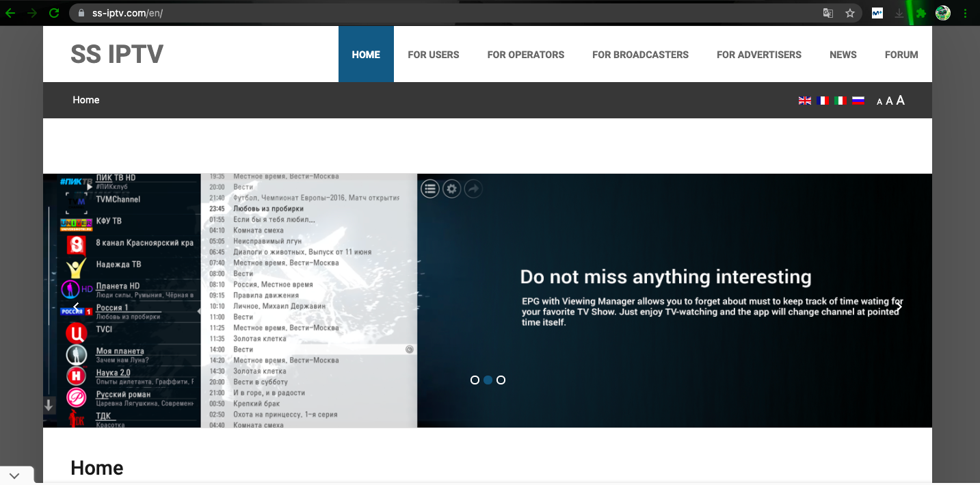Select the third slider pagination dot
This screenshot has height=485, width=980.
(501, 380)
